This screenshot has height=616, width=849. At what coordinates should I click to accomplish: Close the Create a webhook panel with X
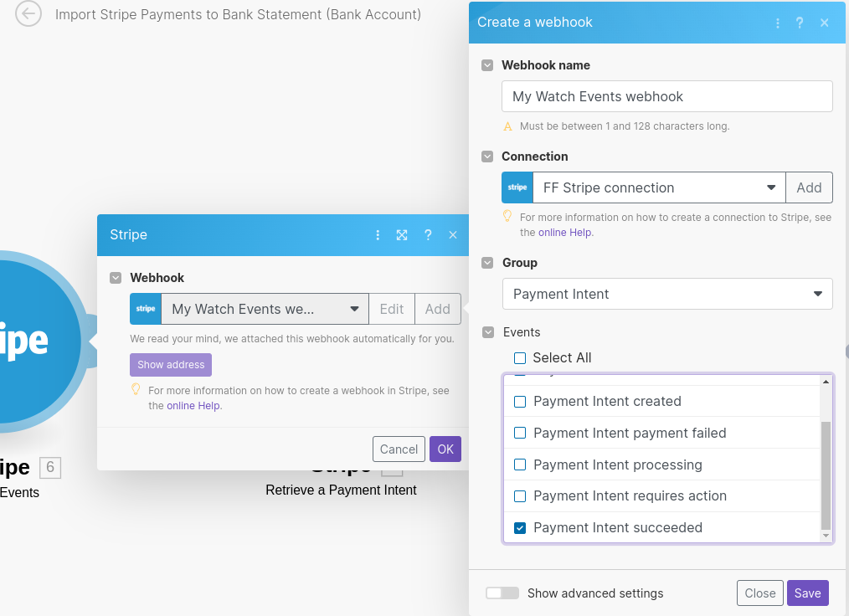click(825, 23)
